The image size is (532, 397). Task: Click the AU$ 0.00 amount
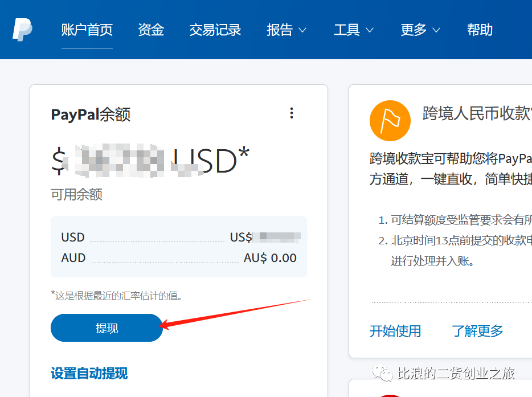tap(270, 258)
